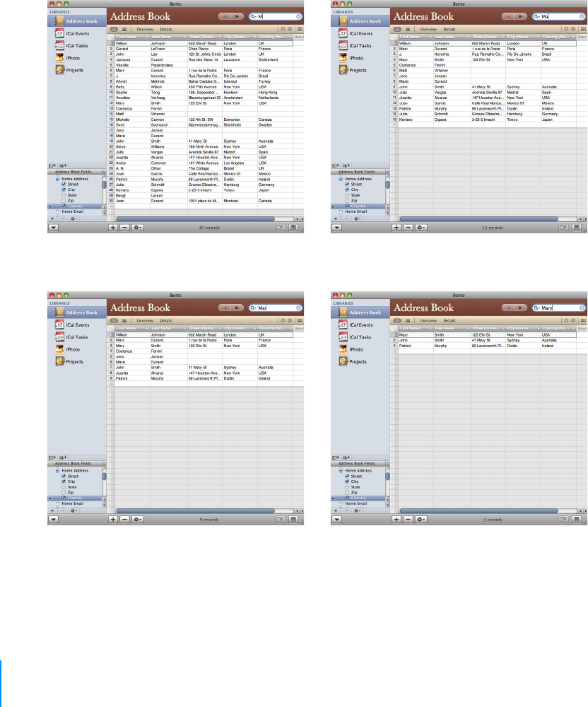Enable Zip checkbox in 3-records window

pos(347,492)
